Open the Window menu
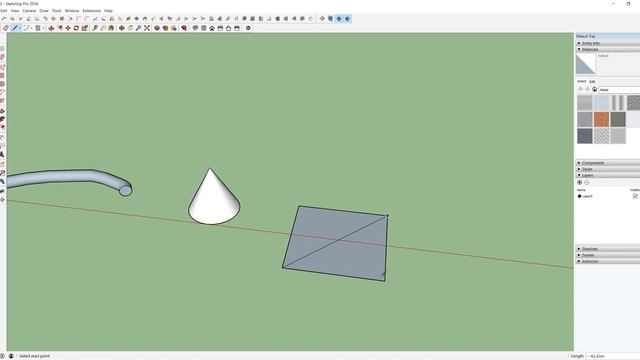Screen dimensions: 640x360 (x=72, y=11)
